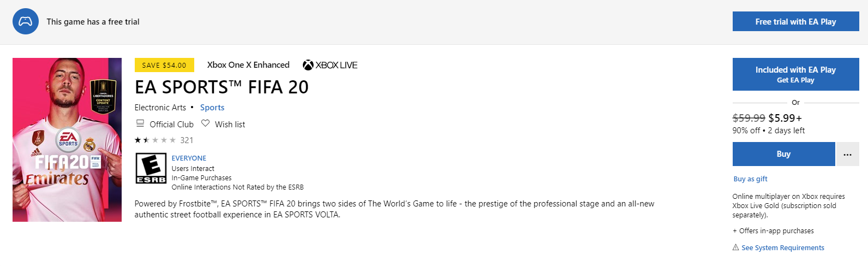The height and width of the screenshot is (266, 868).
Task: Click the Official Club text link
Action: (171, 125)
